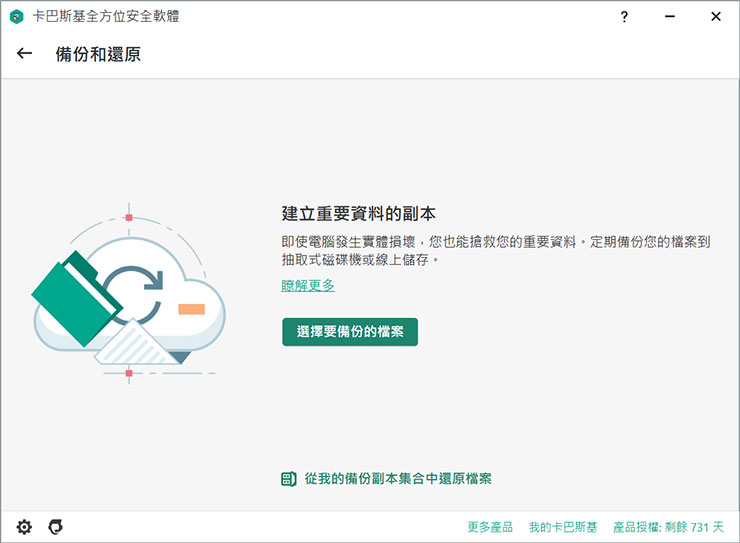Click the page title 備份和還原
The image size is (740, 543).
(98, 54)
